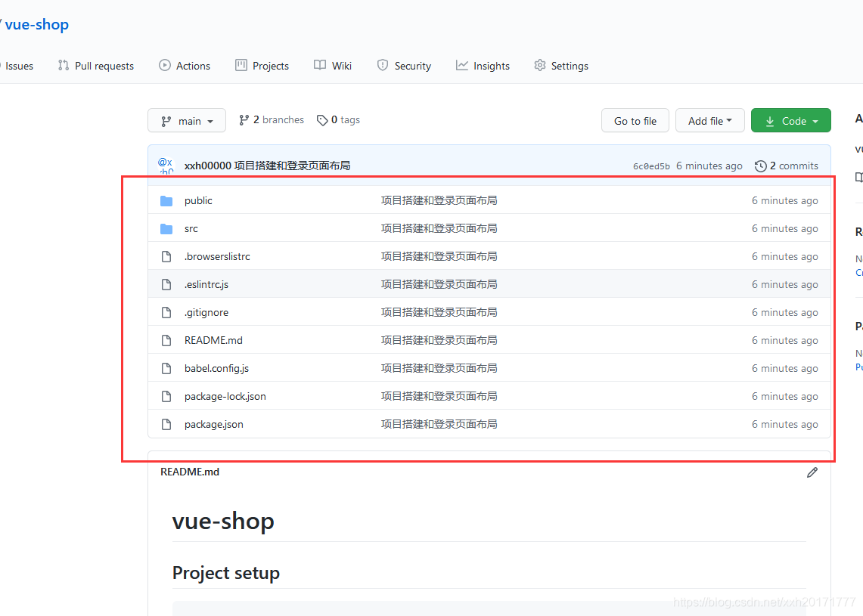The width and height of the screenshot is (863, 616).
Task: Click the play icon on Actions tab
Action: click(165, 66)
